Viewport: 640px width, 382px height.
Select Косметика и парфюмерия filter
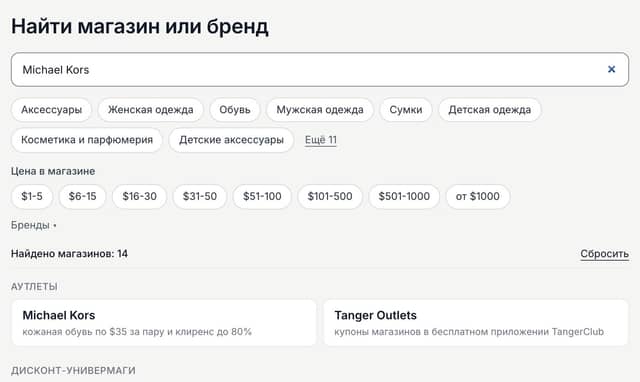click(x=87, y=140)
